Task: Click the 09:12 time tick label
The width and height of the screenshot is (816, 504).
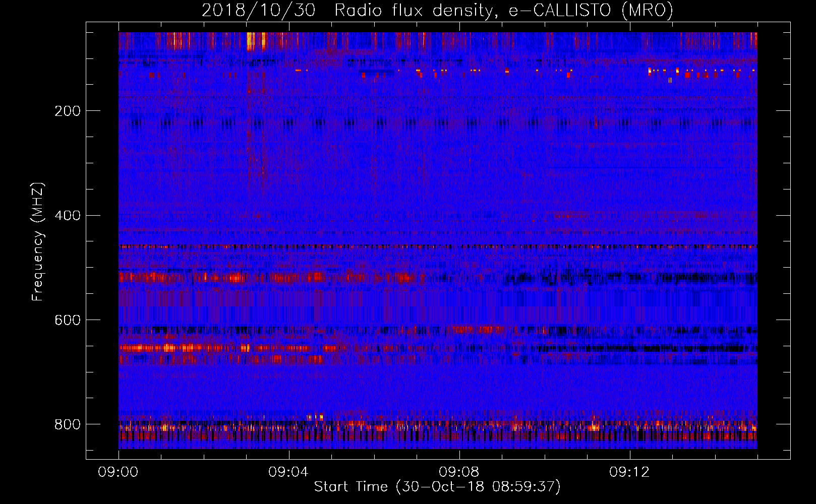Action: point(630,472)
